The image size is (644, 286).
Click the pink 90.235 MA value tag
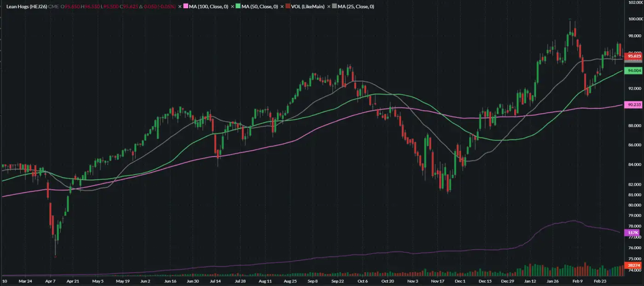[634, 104]
